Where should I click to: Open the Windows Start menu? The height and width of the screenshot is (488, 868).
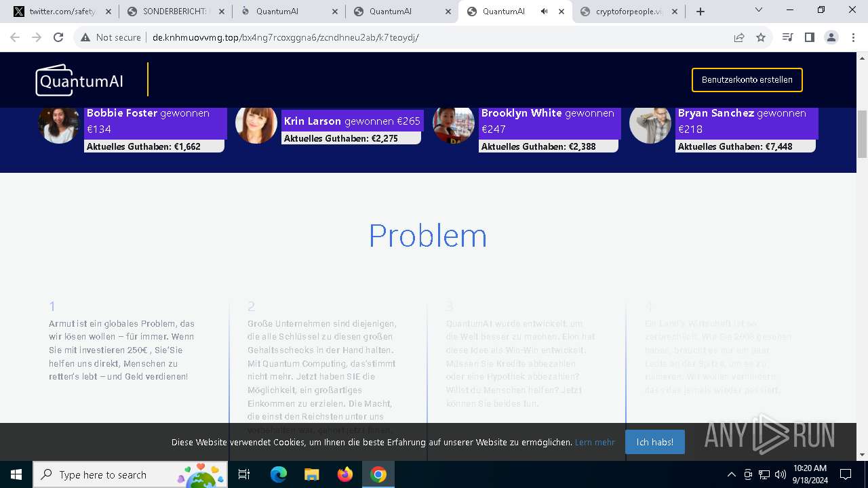tap(16, 474)
